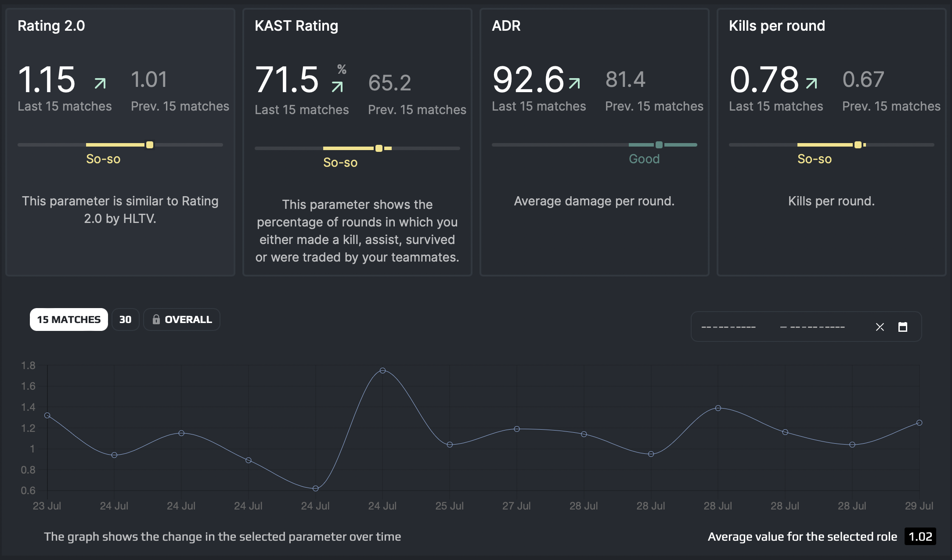Click the KAST Rating slider marker
Viewport: 952px width, 560px height.
click(379, 148)
